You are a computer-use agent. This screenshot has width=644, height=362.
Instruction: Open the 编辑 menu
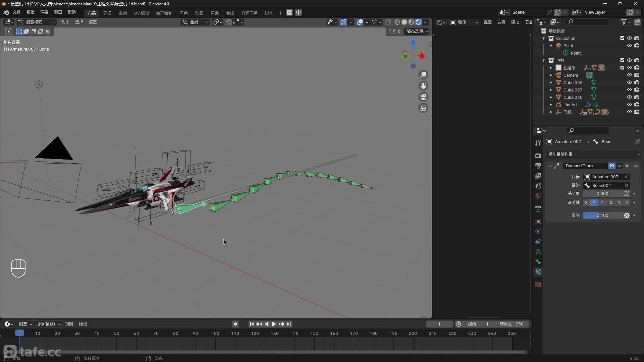[31, 12]
